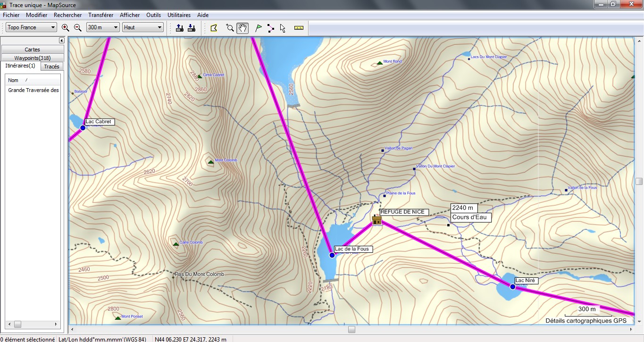Choose the Route drawing tool
The width and height of the screenshot is (644, 342).
[x=270, y=28]
